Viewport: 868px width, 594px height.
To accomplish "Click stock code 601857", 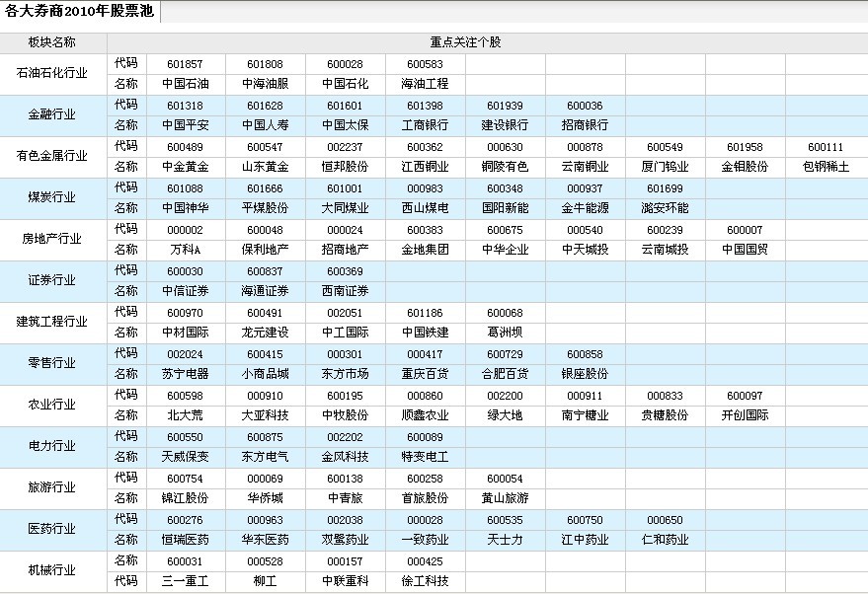I will pyautogui.click(x=185, y=64).
